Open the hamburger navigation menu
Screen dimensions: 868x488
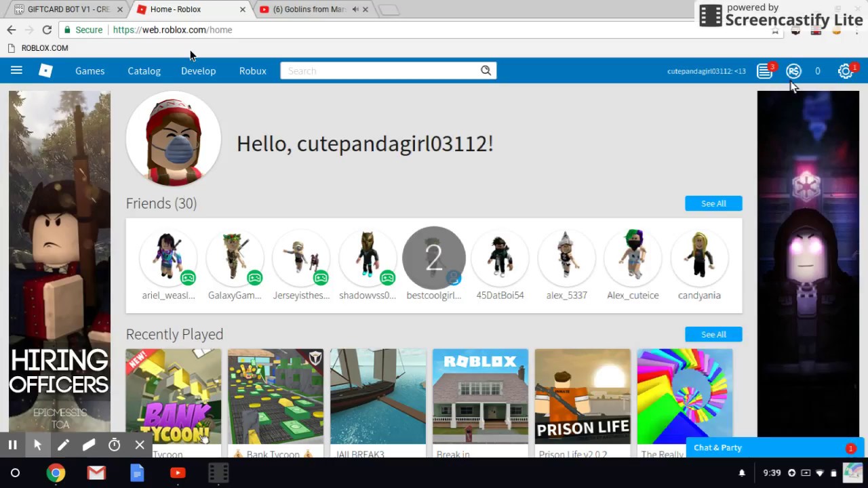[x=16, y=70]
